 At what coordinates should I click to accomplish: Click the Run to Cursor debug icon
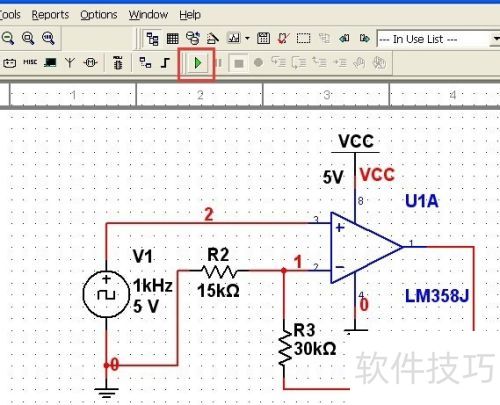click(340, 62)
